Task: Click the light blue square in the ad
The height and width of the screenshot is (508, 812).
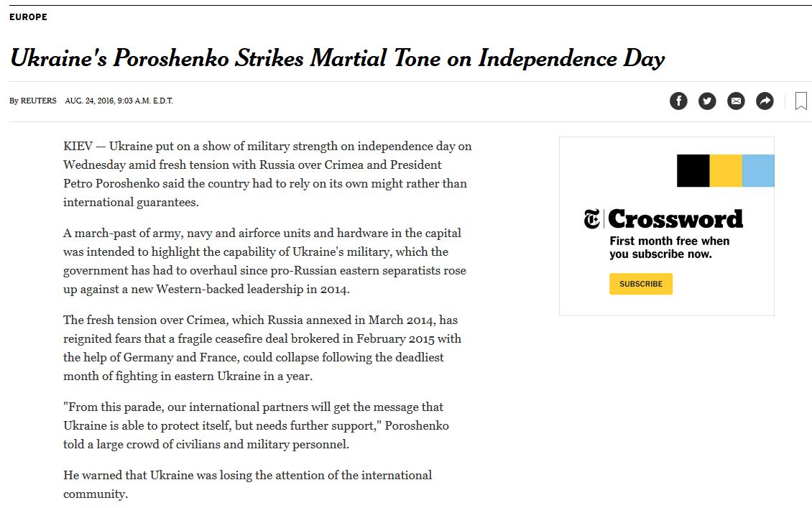Action: (758, 170)
